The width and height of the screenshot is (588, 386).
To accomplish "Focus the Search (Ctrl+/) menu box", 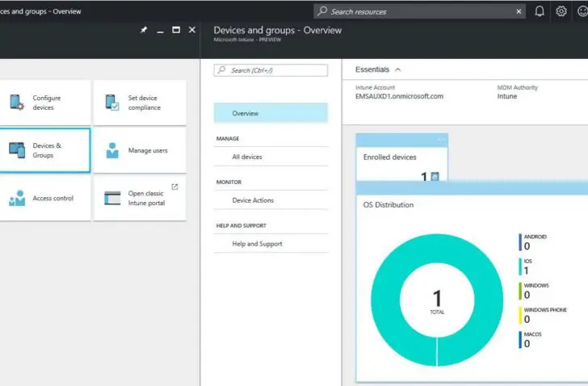I will [271, 70].
